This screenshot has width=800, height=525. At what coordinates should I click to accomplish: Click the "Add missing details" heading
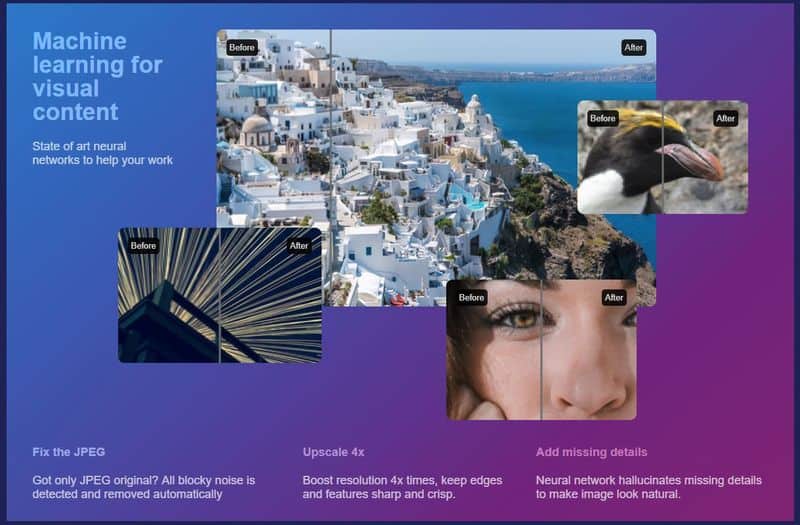point(591,452)
